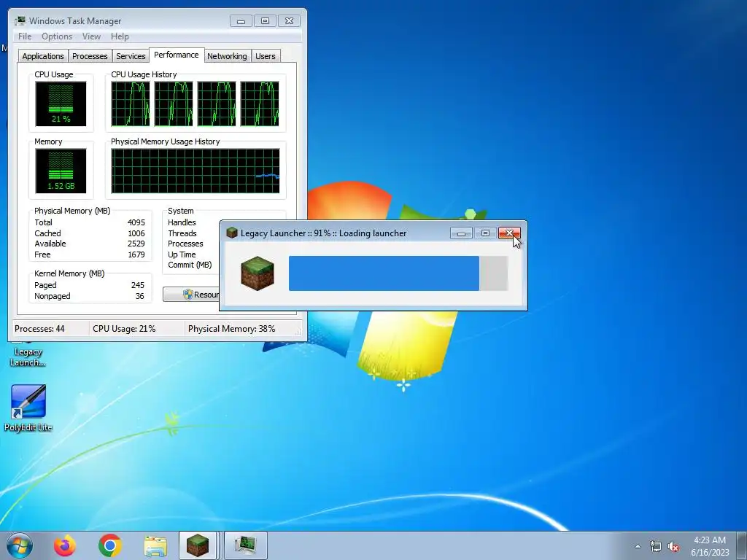Switch to the Processes tab
This screenshot has width=747, height=560.
(90, 56)
